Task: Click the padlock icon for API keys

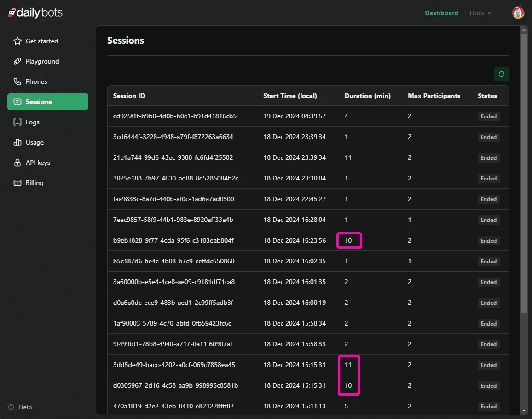Action: (x=17, y=163)
